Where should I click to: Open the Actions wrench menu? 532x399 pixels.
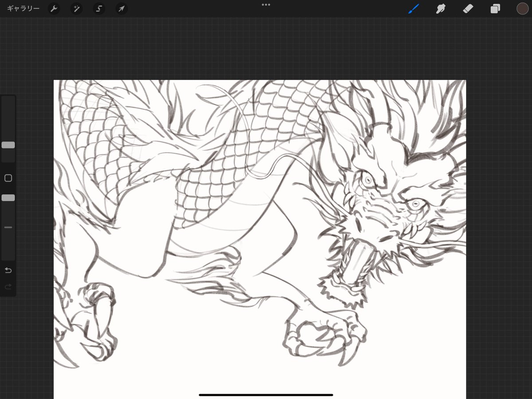click(x=54, y=8)
